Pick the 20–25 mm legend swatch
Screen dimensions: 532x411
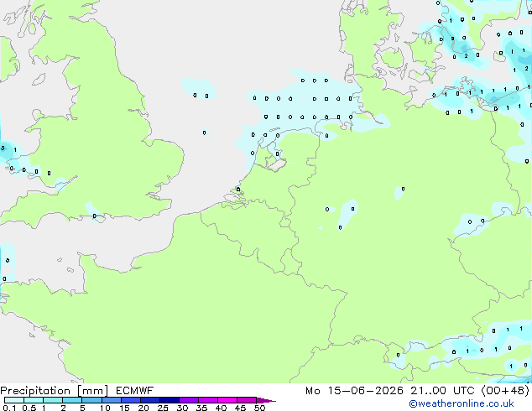[x=150, y=400]
